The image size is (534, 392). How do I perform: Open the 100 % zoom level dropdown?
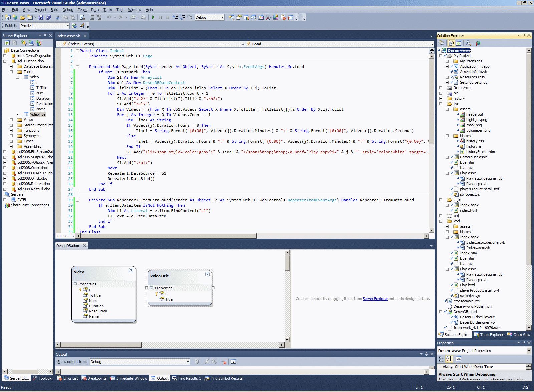(73, 236)
